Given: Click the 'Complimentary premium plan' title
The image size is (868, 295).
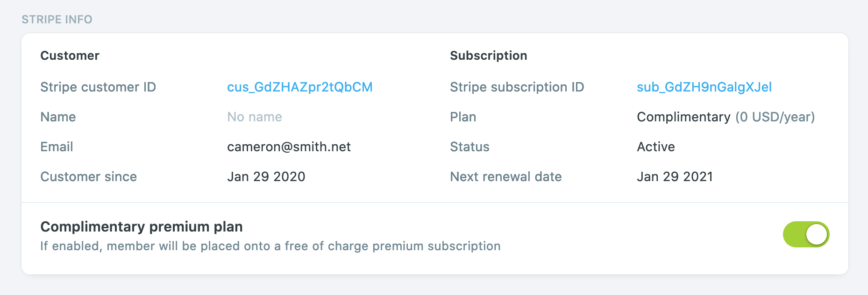Looking at the screenshot, I should [142, 227].
